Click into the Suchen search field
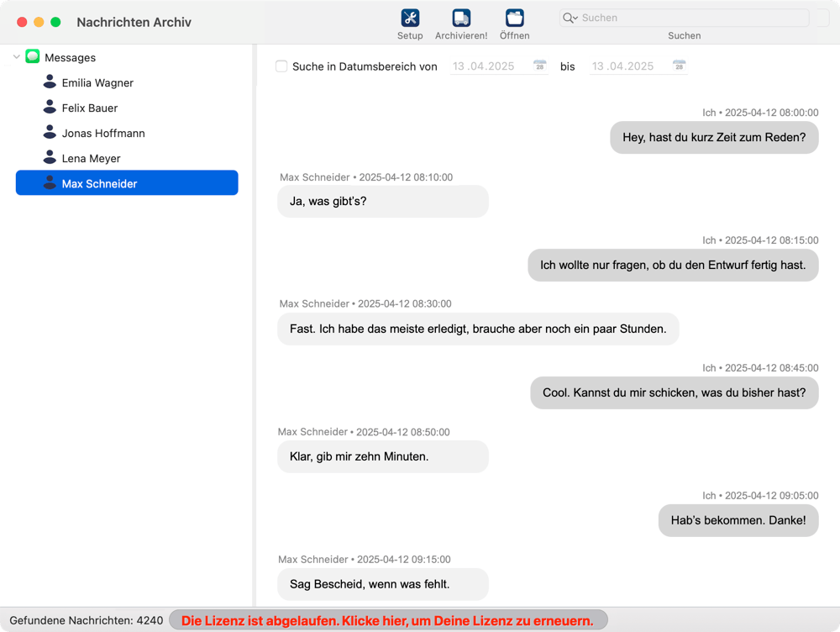The height and width of the screenshot is (632, 840). (689, 18)
